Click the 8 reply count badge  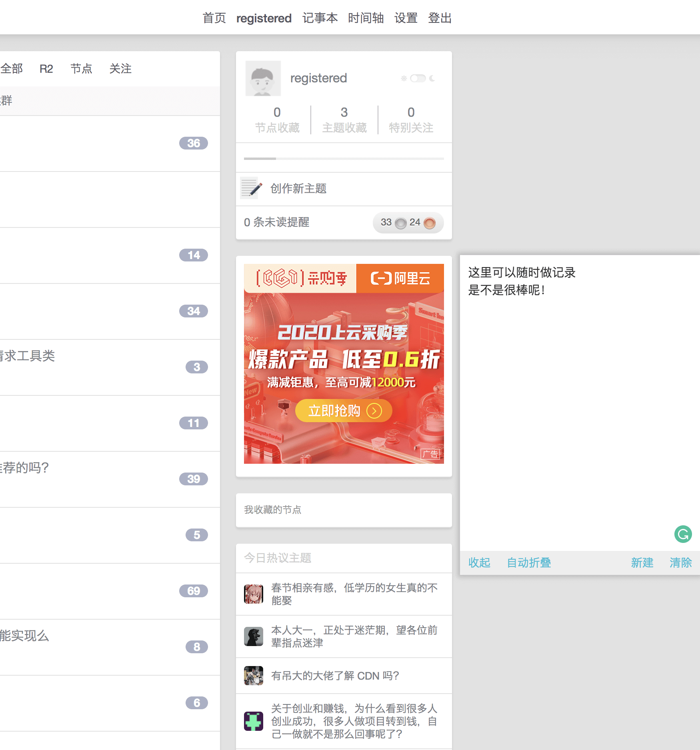[197, 647]
